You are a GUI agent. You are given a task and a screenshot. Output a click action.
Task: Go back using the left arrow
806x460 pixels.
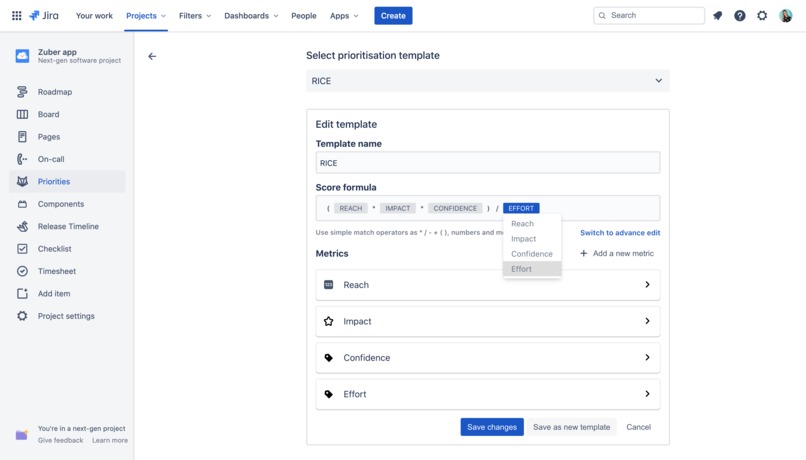152,56
